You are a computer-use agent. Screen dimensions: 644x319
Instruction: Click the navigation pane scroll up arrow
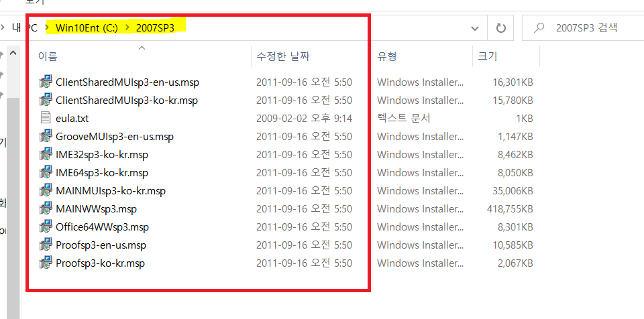(13, 53)
